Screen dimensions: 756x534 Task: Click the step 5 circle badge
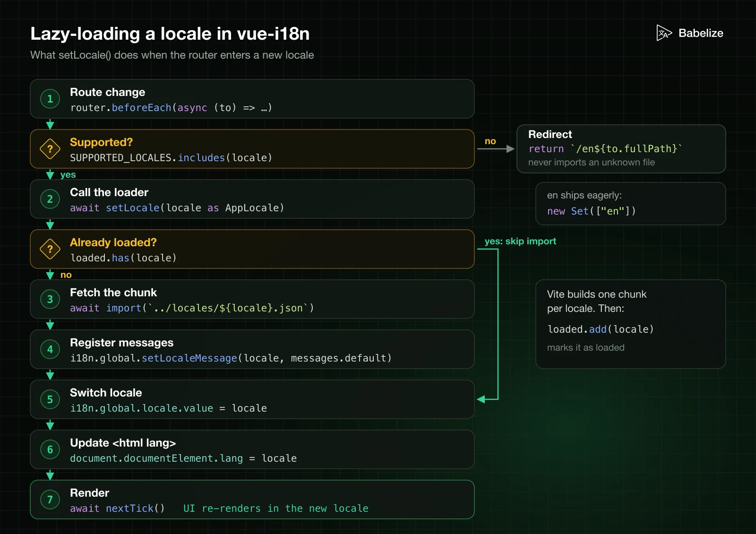[x=50, y=399]
